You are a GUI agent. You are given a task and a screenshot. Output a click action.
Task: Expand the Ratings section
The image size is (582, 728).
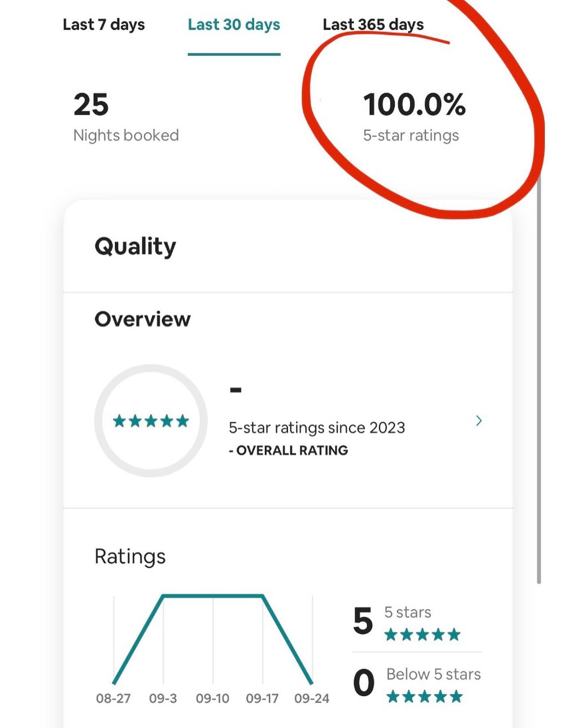[130, 556]
